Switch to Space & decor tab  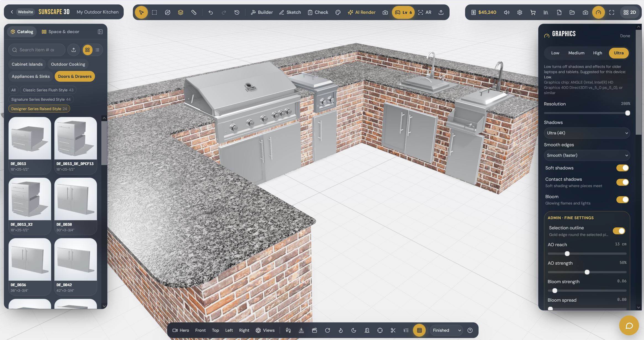pyautogui.click(x=60, y=32)
